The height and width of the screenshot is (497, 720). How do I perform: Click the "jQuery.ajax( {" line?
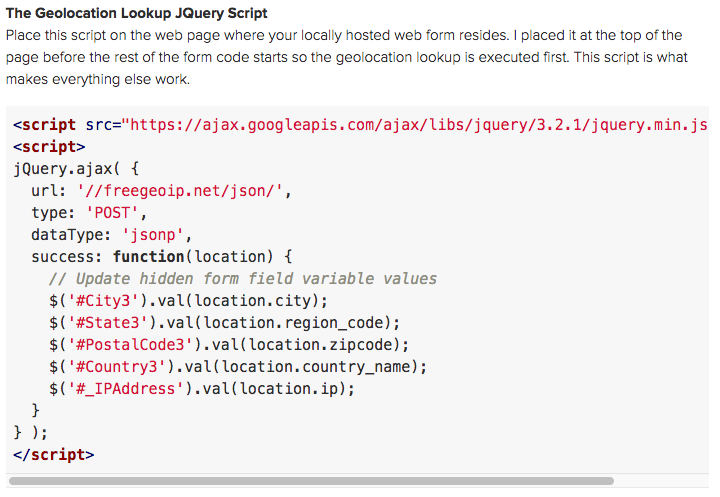(76, 169)
